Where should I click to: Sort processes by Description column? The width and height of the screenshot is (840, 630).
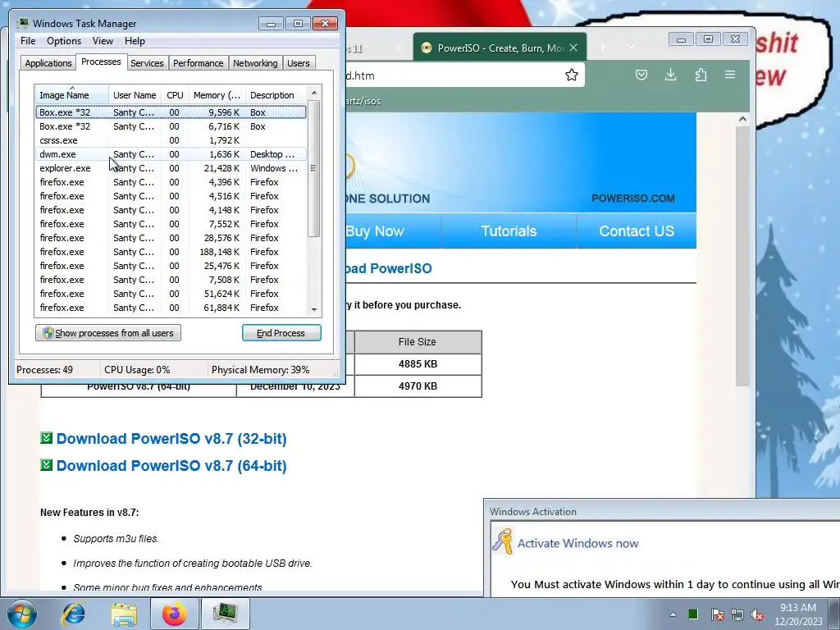[276, 95]
